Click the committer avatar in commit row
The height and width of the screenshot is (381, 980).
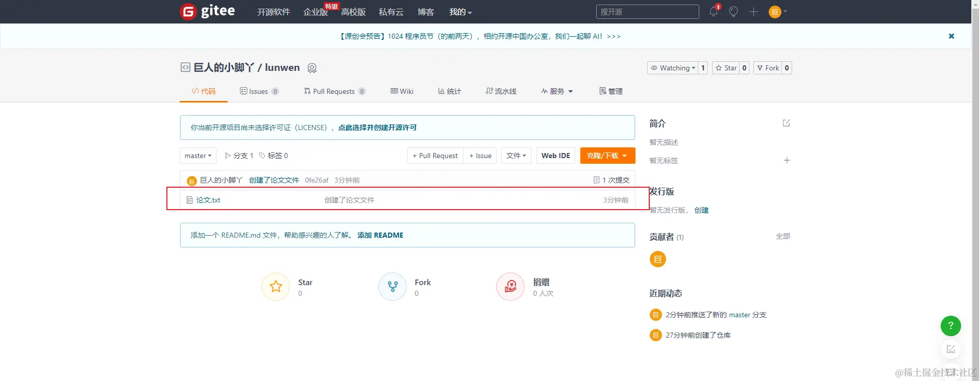point(192,181)
